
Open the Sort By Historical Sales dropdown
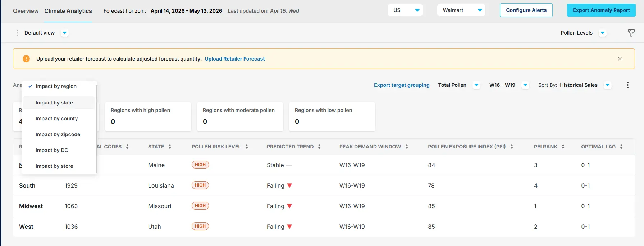point(608,85)
